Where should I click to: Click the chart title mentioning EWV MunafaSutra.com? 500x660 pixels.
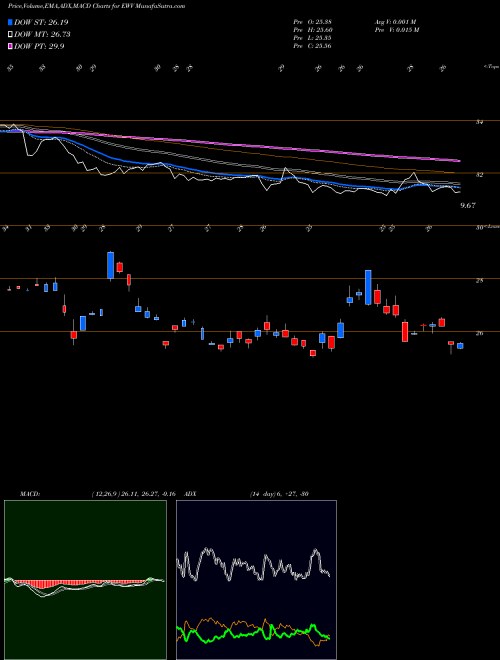96,6
